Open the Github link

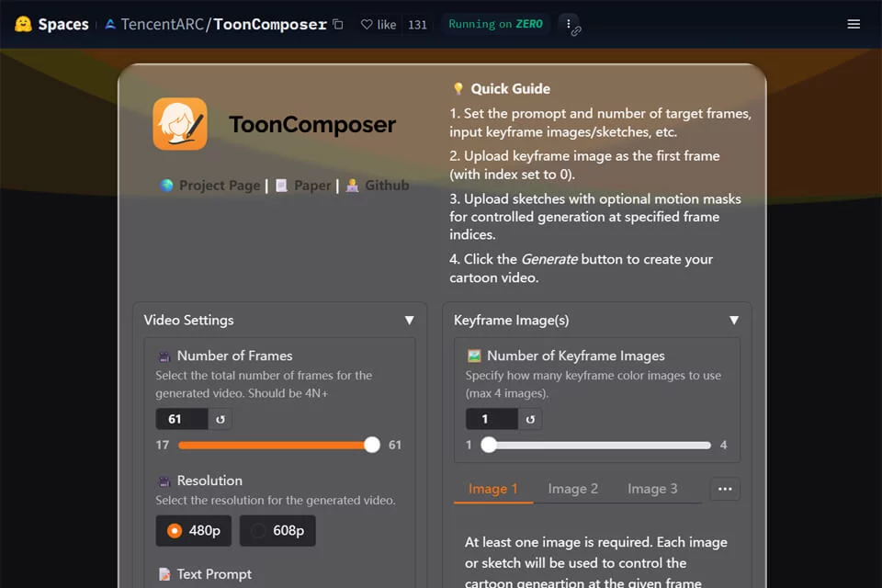click(387, 185)
